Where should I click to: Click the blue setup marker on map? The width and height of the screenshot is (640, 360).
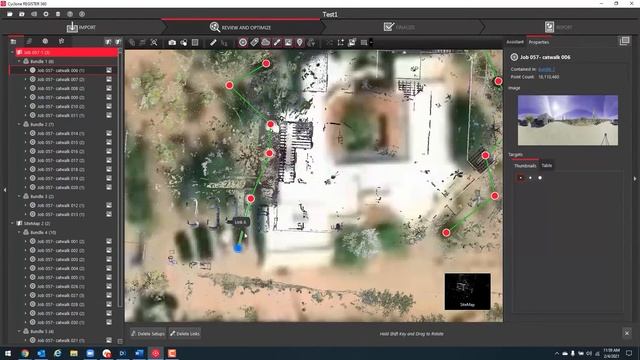[238, 247]
